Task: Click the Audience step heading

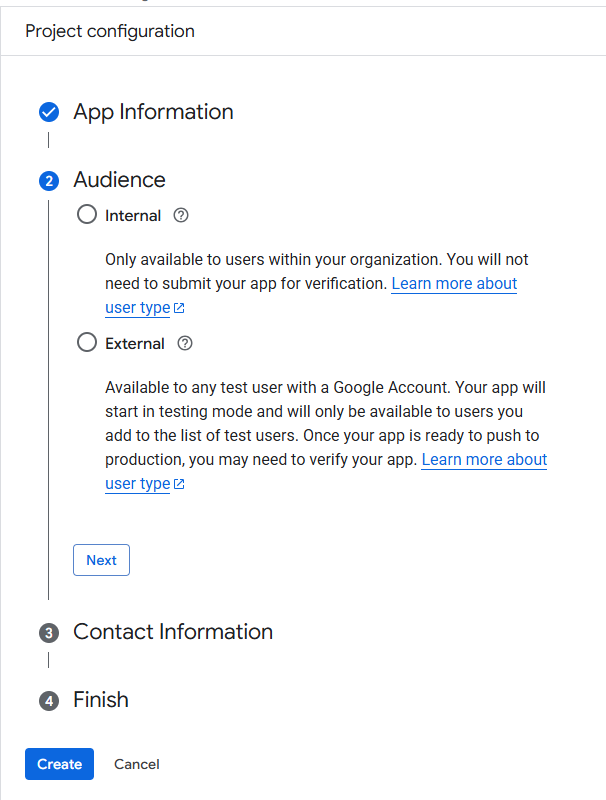Action: coord(119,180)
